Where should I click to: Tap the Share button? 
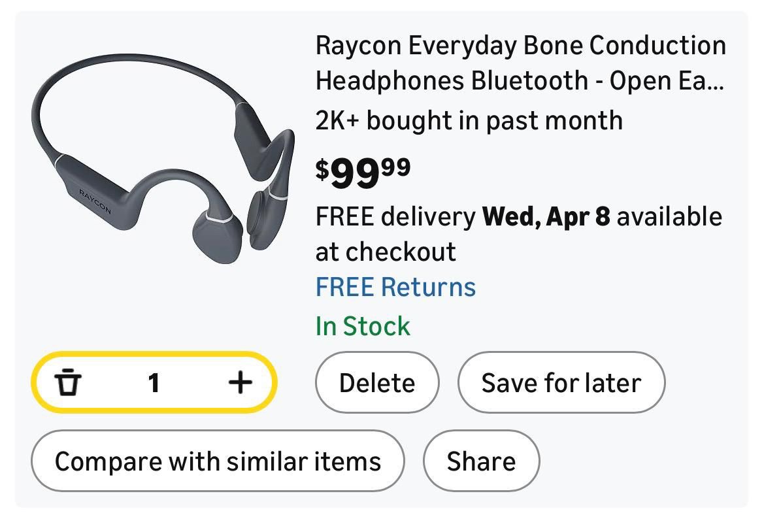(x=481, y=461)
